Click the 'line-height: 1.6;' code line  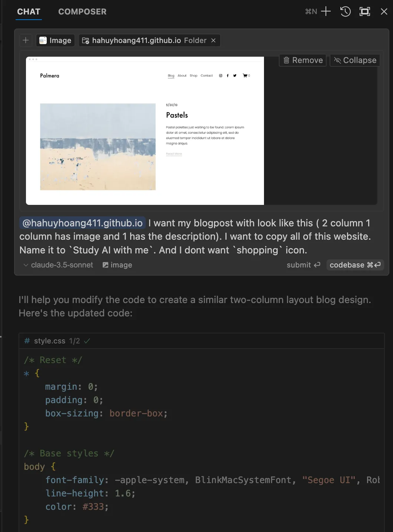tap(90, 493)
